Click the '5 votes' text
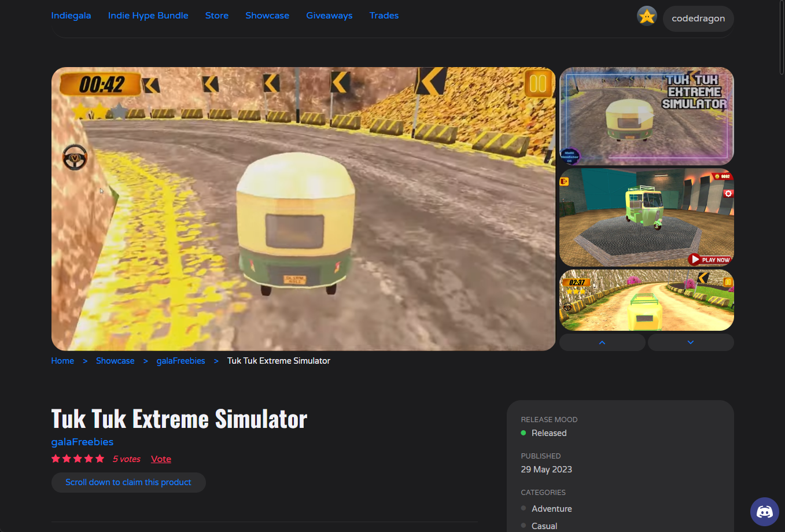The height and width of the screenshot is (532, 785). [127, 459]
